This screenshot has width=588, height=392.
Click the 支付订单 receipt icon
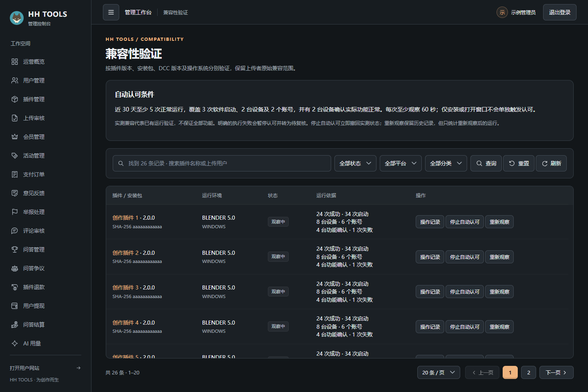click(15, 174)
